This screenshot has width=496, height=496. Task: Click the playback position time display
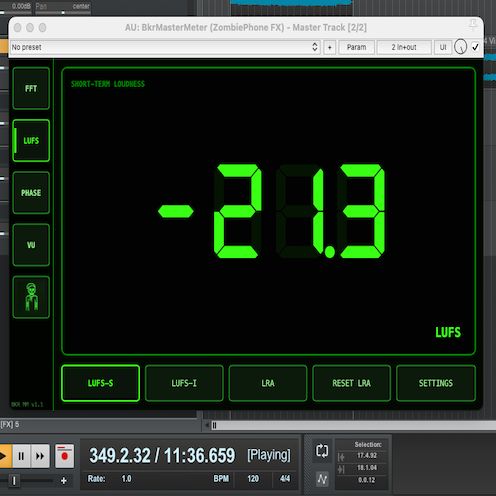(162, 455)
